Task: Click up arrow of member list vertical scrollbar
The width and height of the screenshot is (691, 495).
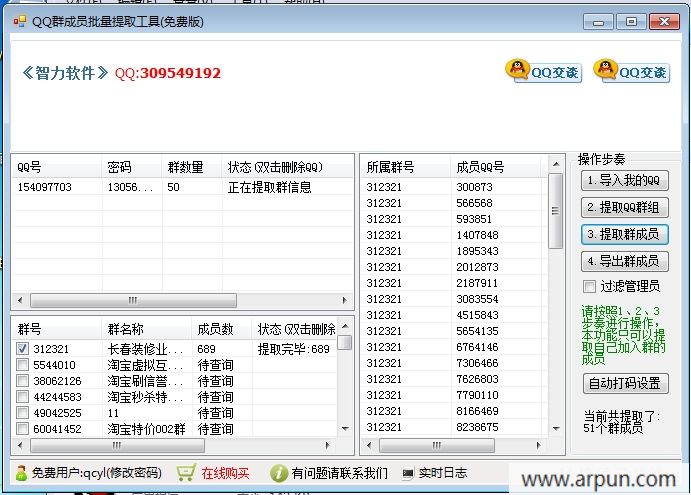Action: (556, 164)
